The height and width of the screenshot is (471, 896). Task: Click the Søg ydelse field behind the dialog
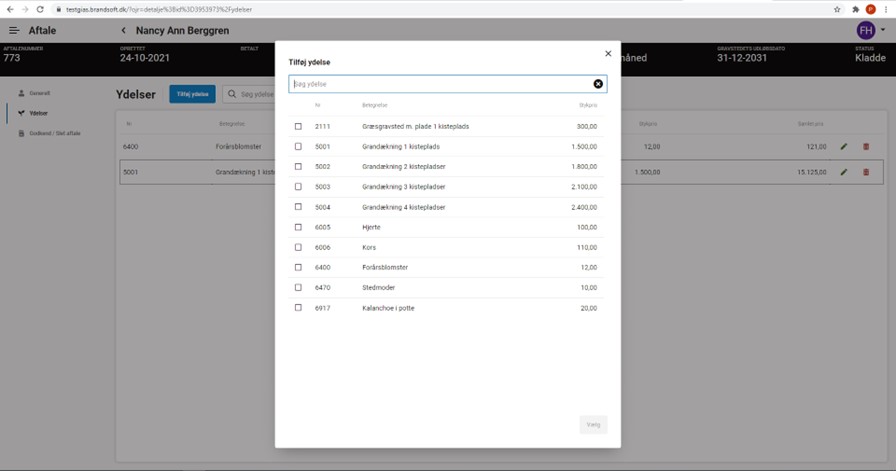(250, 94)
